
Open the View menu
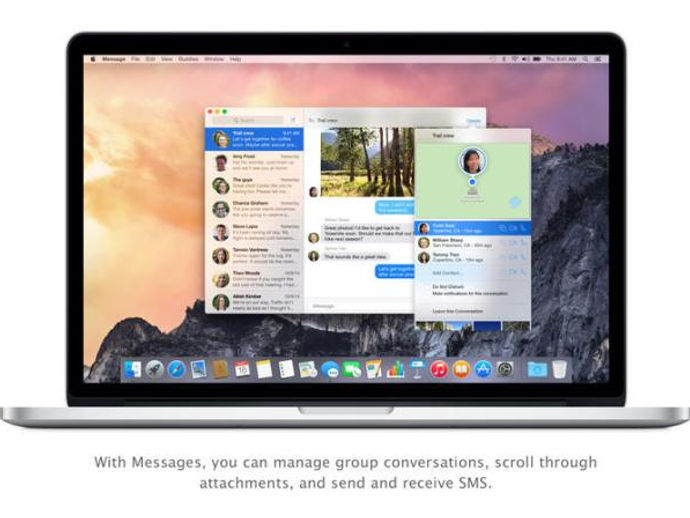pyautogui.click(x=166, y=59)
